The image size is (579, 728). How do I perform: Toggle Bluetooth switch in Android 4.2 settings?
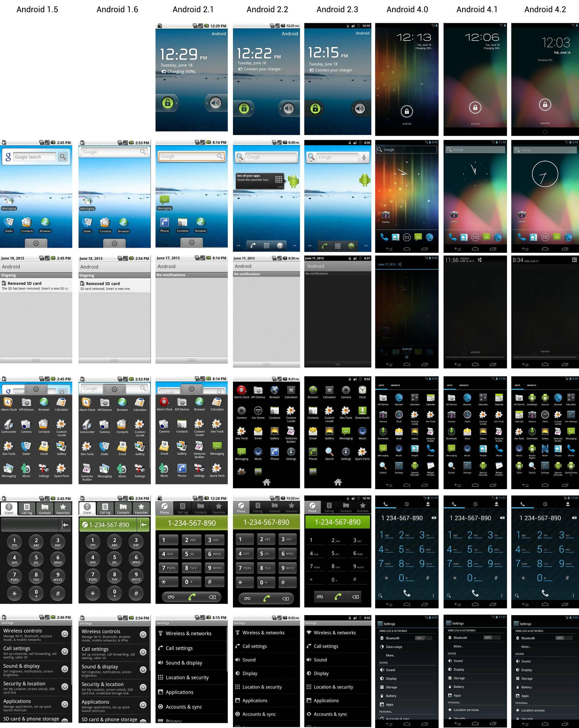pyautogui.click(x=564, y=638)
